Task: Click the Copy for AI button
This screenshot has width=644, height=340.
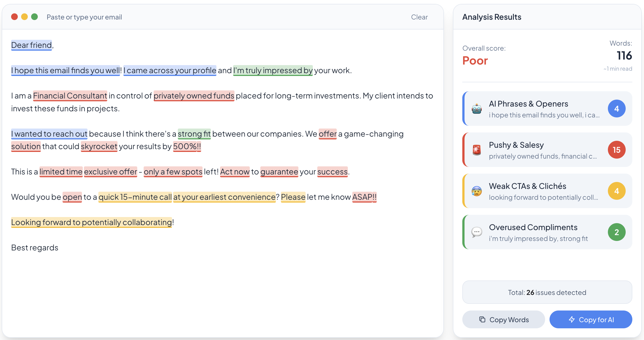Action: tap(591, 319)
